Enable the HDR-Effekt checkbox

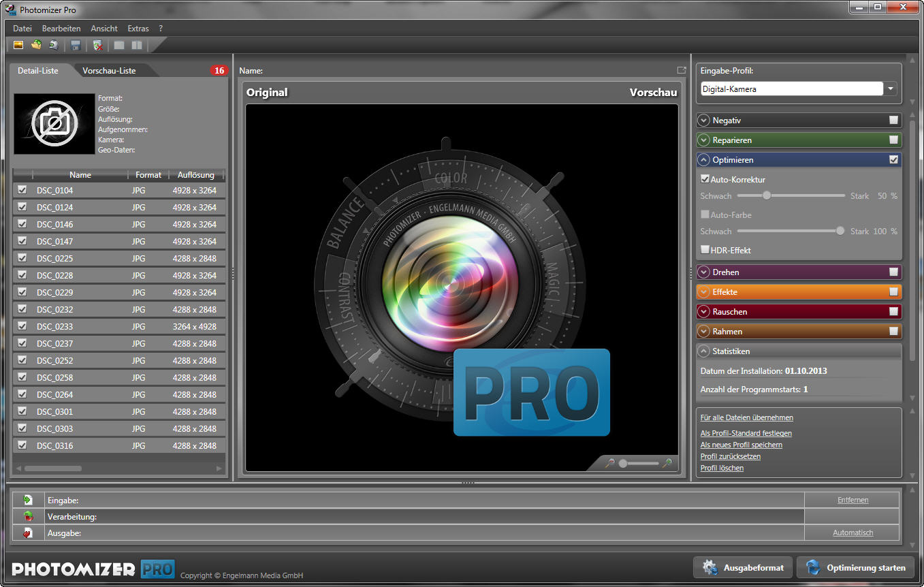(x=705, y=250)
